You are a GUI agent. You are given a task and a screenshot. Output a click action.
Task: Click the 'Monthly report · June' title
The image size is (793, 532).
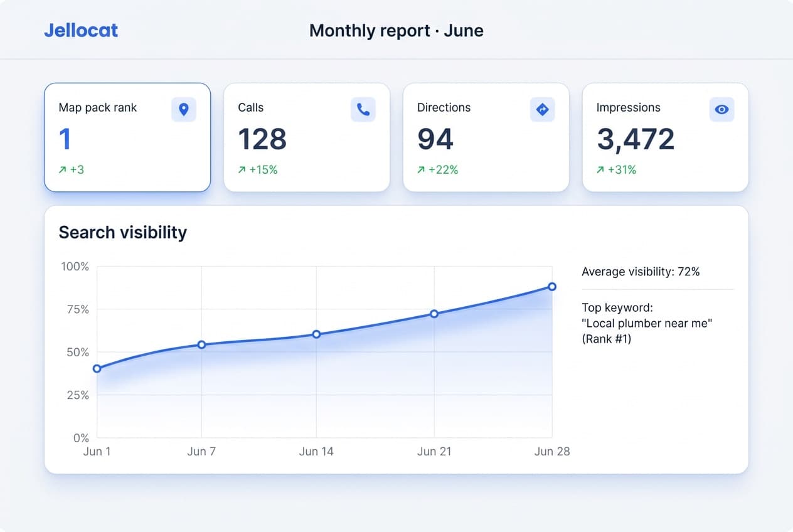396,30
